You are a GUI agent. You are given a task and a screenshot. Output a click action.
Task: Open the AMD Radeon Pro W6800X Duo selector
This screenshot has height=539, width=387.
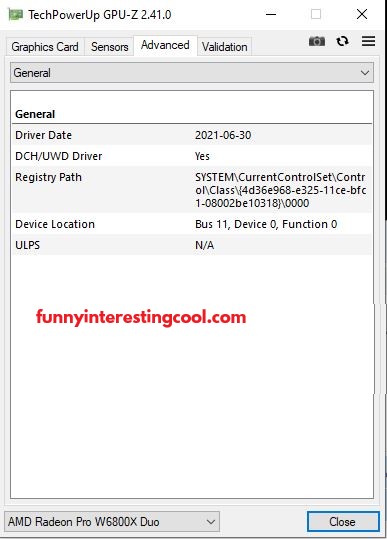(112, 521)
